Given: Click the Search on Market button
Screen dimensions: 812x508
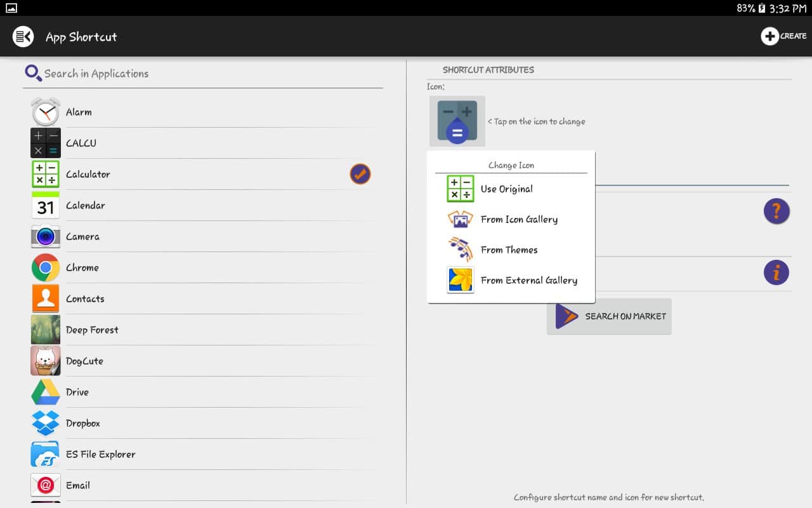Looking at the screenshot, I should click(609, 316).
